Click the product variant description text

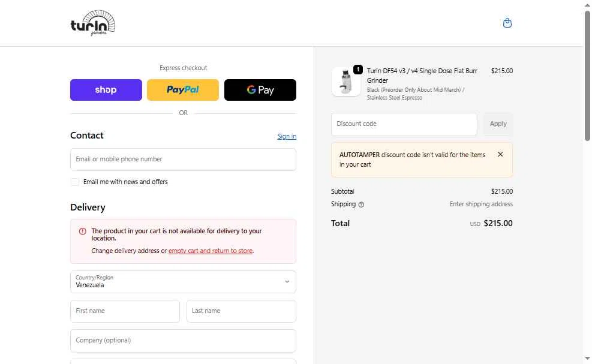416,94
